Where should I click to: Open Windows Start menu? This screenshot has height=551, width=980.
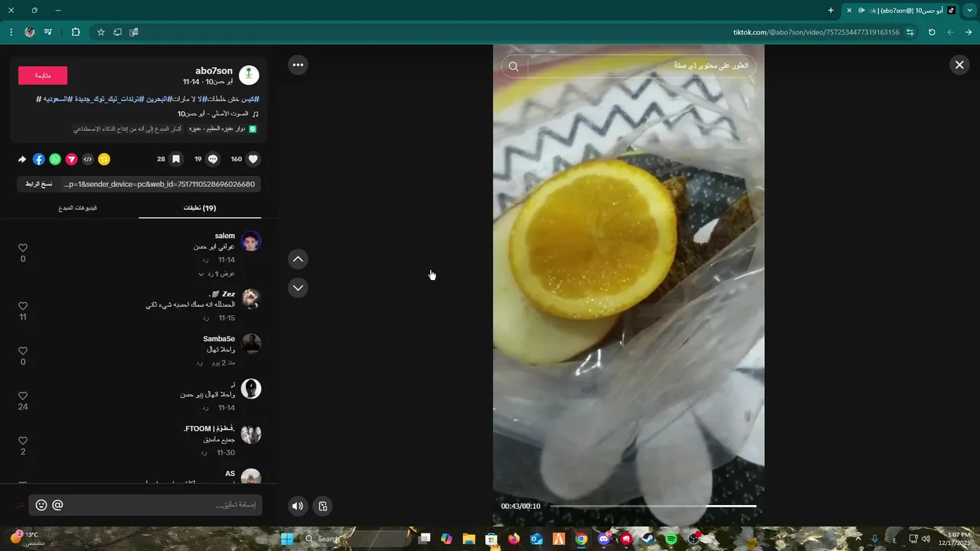tap(287, 539)
